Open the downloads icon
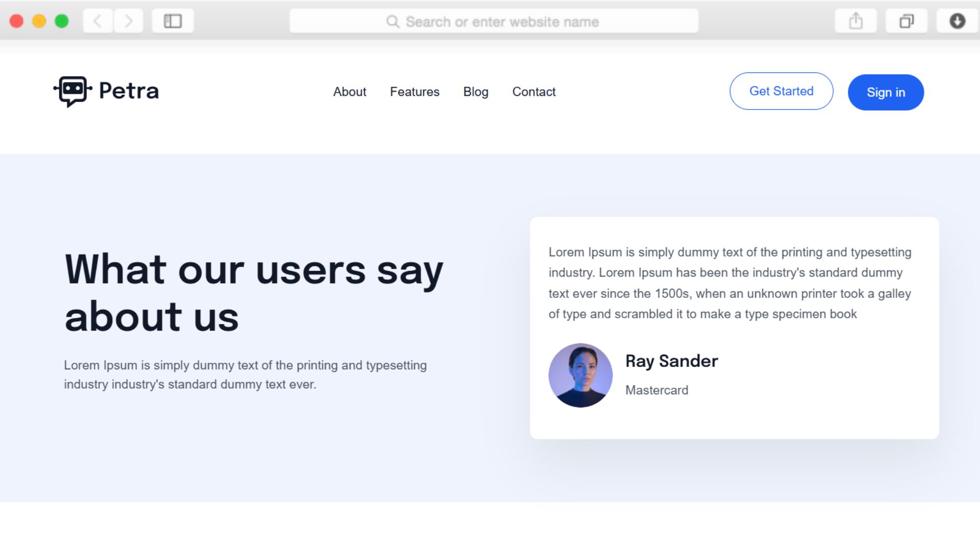Viewport: 980px width, 551px height. point(957,21)
